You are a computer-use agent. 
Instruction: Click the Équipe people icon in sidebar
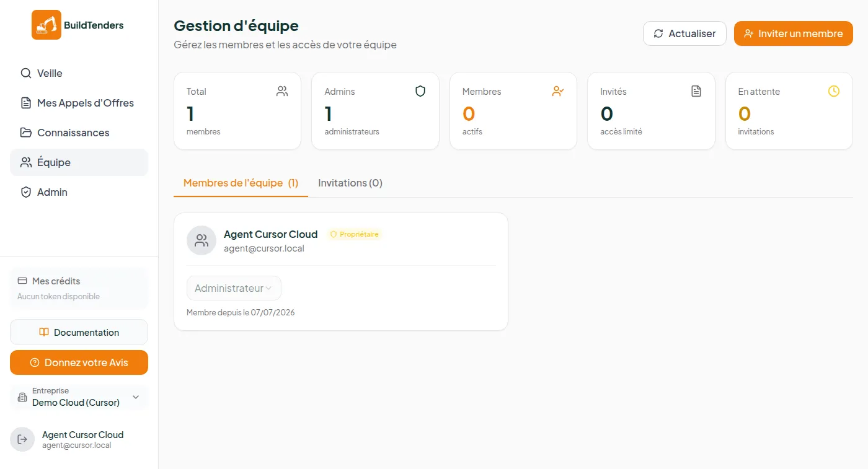26,162
